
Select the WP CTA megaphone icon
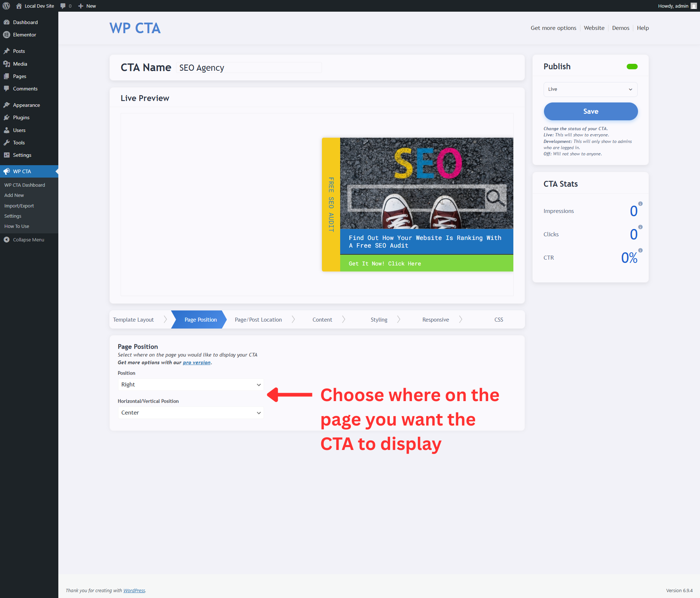point(7,171)
